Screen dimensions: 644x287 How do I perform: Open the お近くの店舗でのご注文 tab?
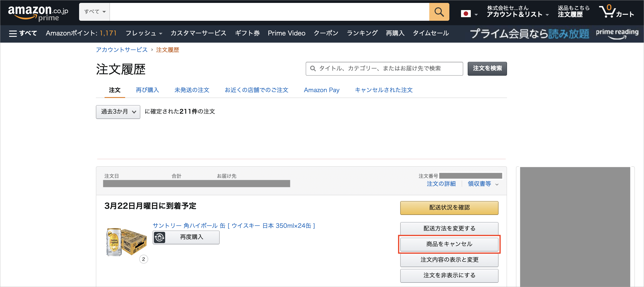[x=257, y=90]
